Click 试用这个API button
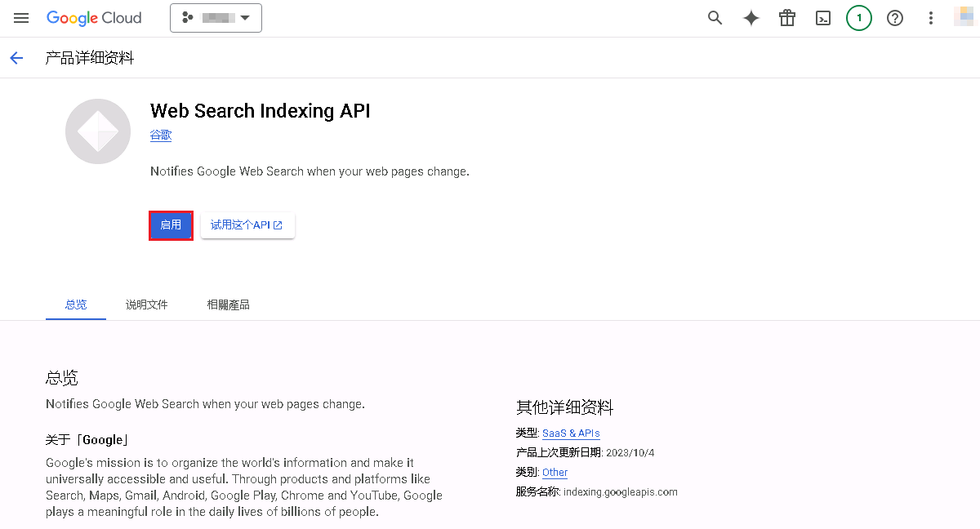 (247, 225)
